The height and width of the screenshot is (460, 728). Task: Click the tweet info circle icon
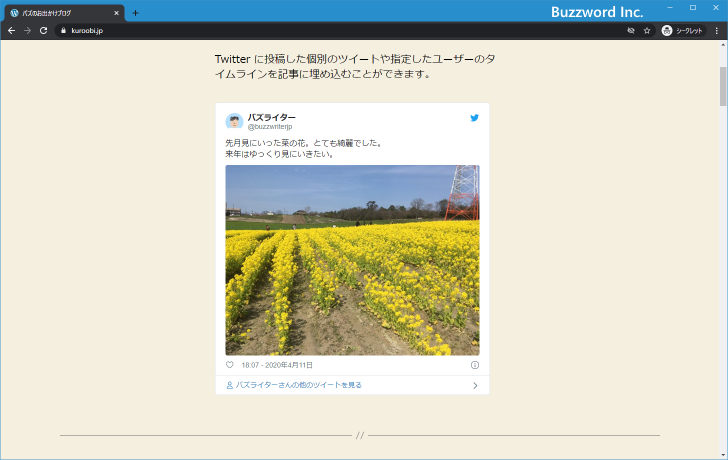(x=474, y=365)
